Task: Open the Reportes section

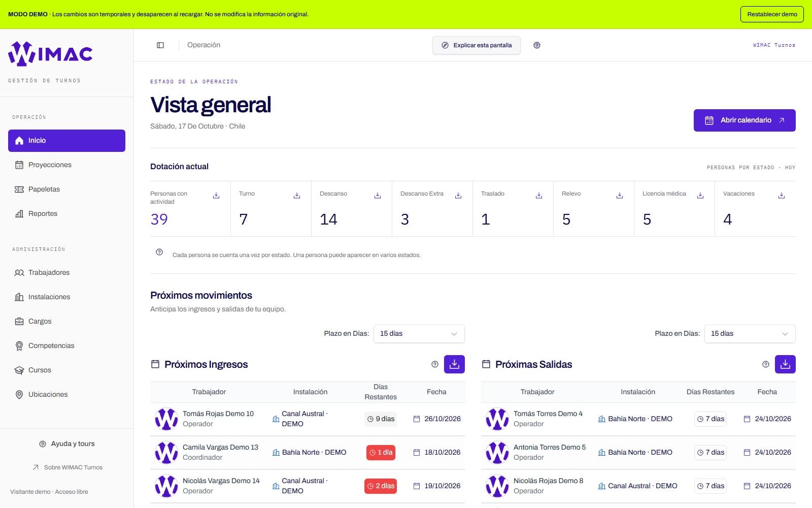Action: point(66,214)
